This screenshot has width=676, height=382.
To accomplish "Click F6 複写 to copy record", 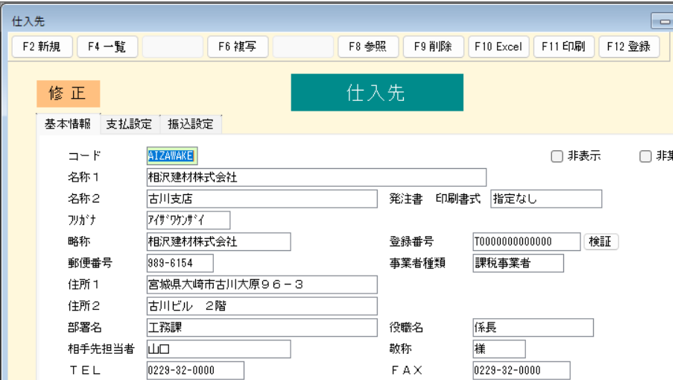I will click(238, 47).
